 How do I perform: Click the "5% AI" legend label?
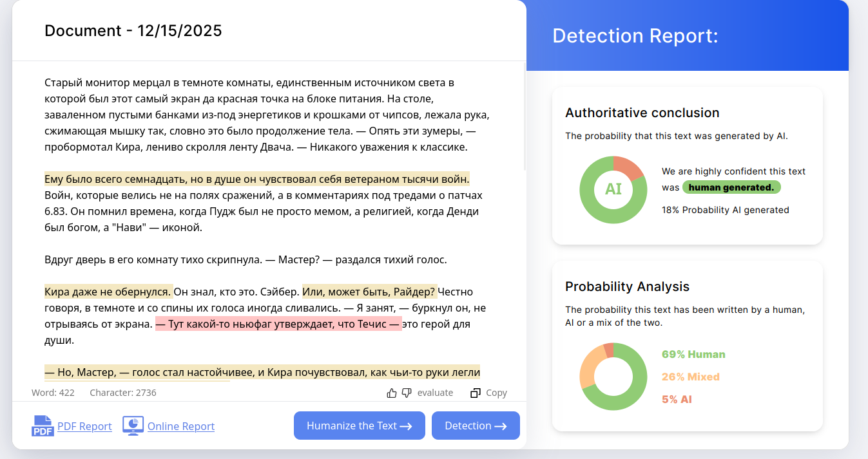click(x=677, y=399)
